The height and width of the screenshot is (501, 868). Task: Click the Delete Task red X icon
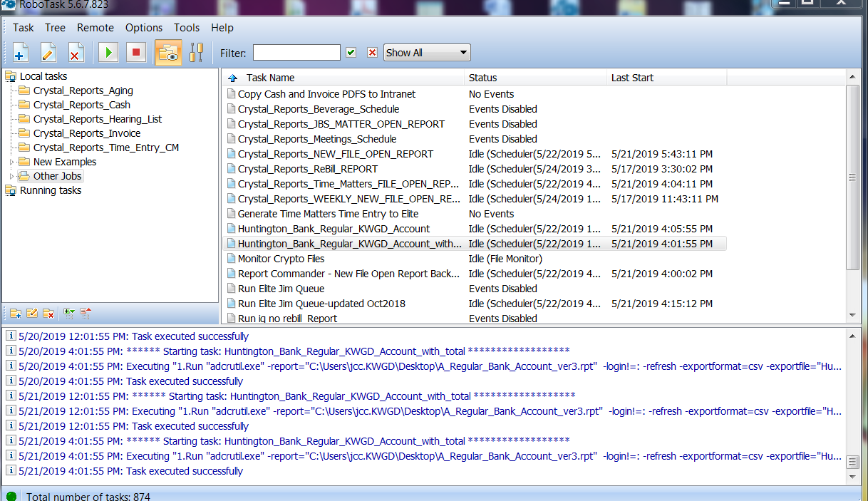point(76,53)
